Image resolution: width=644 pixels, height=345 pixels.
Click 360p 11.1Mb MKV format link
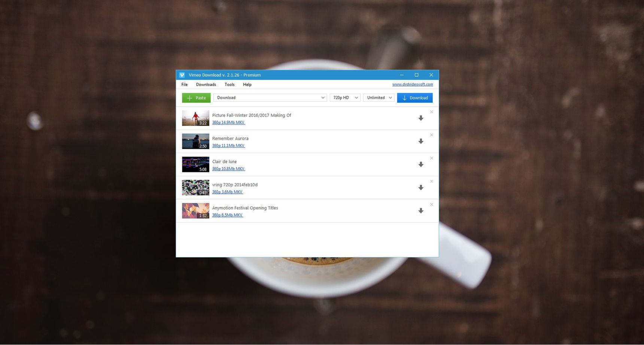[228, 146]
